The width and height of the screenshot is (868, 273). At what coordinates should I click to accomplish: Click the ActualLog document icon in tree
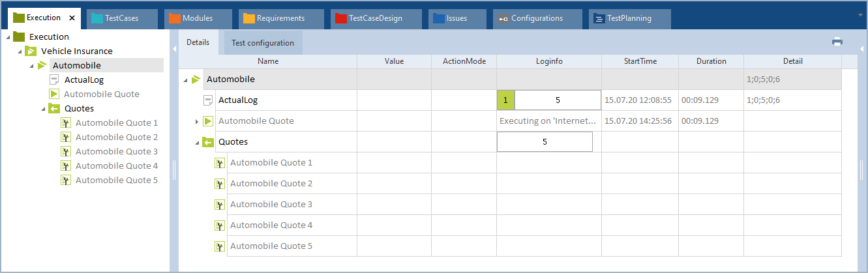(54, 79)
